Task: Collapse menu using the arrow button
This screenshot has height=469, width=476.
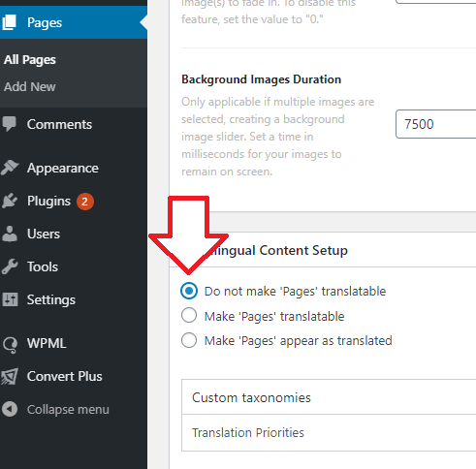Action: [10, 409]
